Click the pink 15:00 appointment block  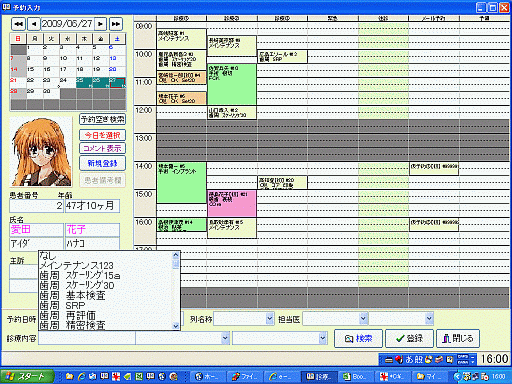coord(232,203)
